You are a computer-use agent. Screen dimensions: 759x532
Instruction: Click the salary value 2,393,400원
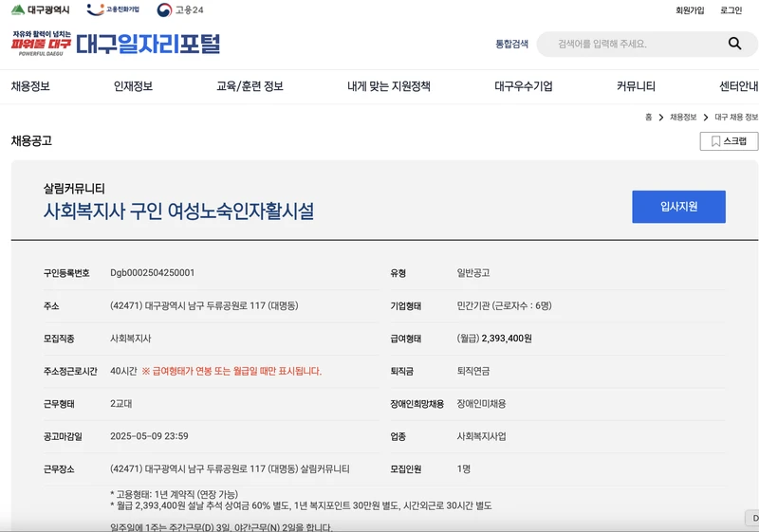click(507, 338)
